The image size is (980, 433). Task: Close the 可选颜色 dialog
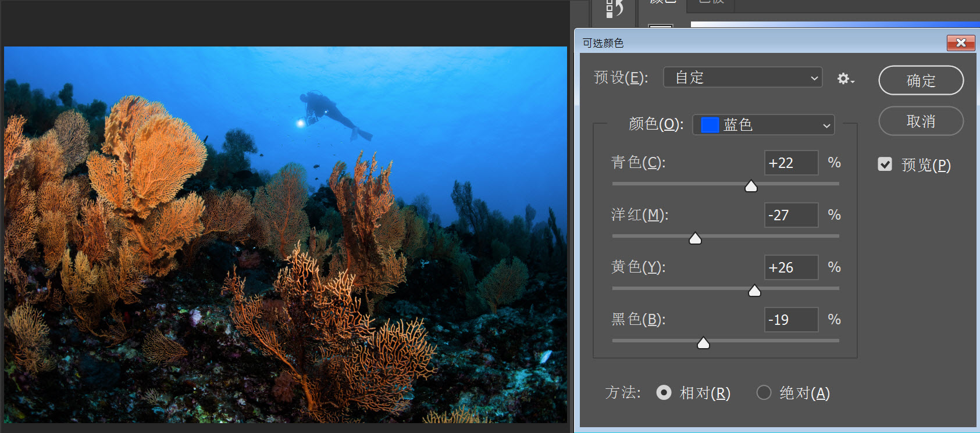(960, 43)
